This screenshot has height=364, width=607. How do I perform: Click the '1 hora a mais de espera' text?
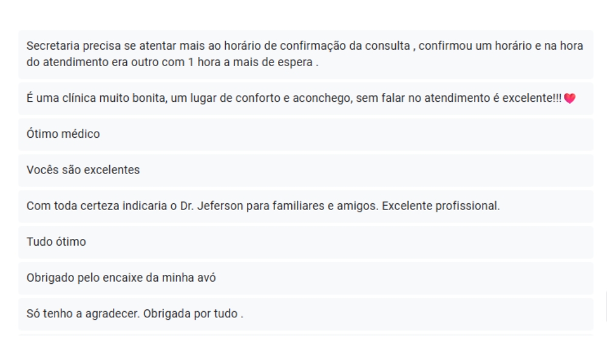(x=250, y=62)
